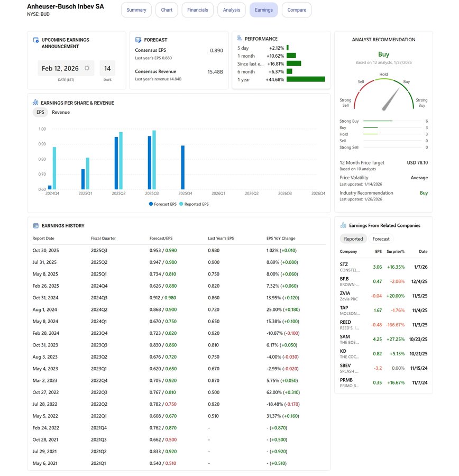
Task: Go to the Compare tab
Action: [x=297, y=10]
